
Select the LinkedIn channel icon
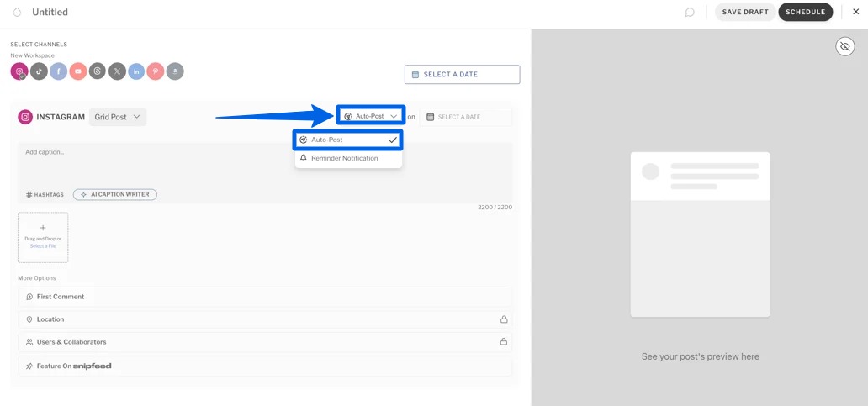[x=136, y=71]
